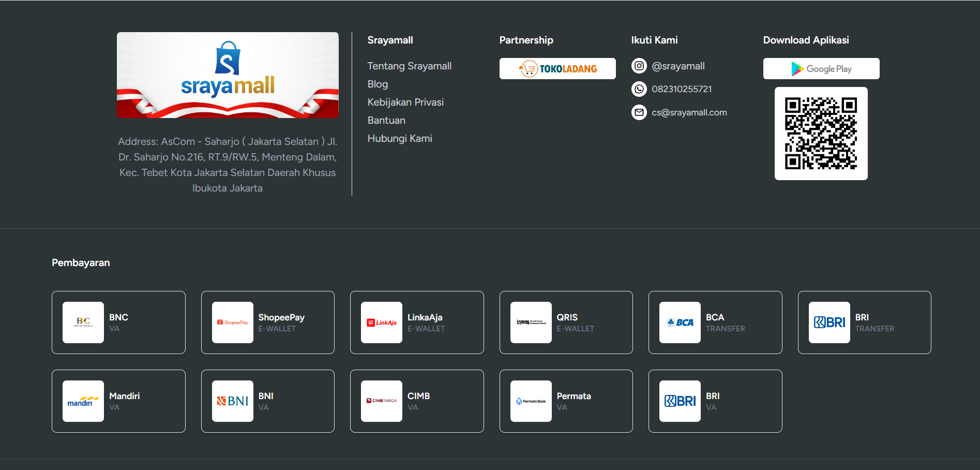Image resolution: width=980 pixels, height=470 pixels.
Task: Open Tentang Srayamall link
Action: coord(409,66)
